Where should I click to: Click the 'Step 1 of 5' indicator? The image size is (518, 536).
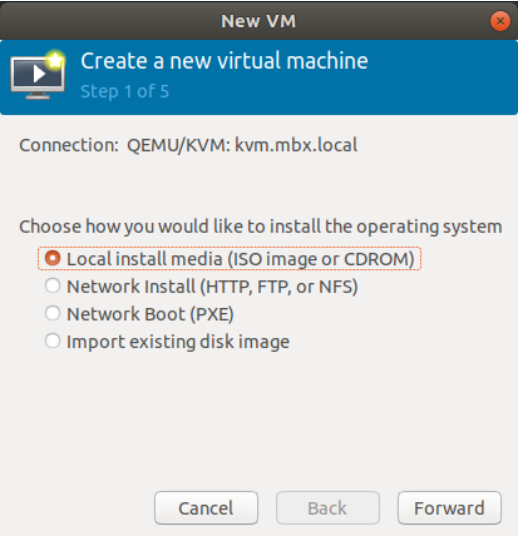[125, 92]
